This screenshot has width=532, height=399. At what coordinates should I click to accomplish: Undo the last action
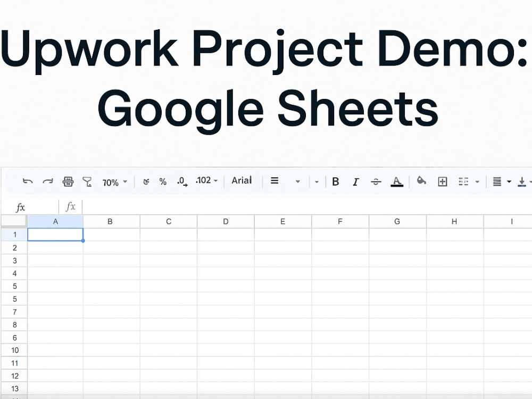click(x=28, y=181)
